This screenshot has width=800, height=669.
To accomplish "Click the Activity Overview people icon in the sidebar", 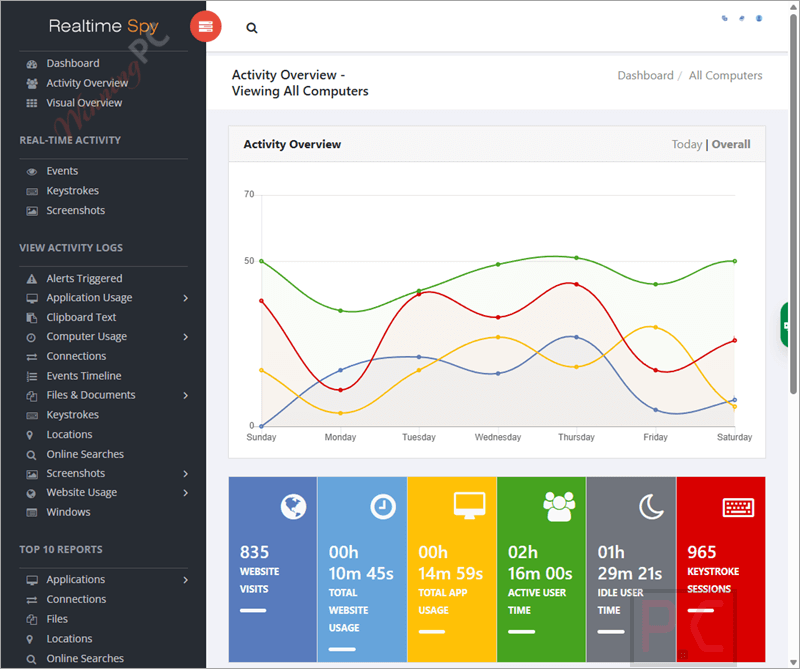I will pos(32,83).
